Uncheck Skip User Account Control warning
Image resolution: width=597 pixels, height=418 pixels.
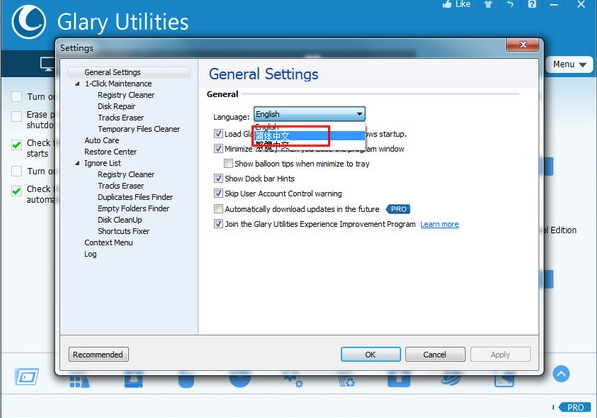[218, 193]
